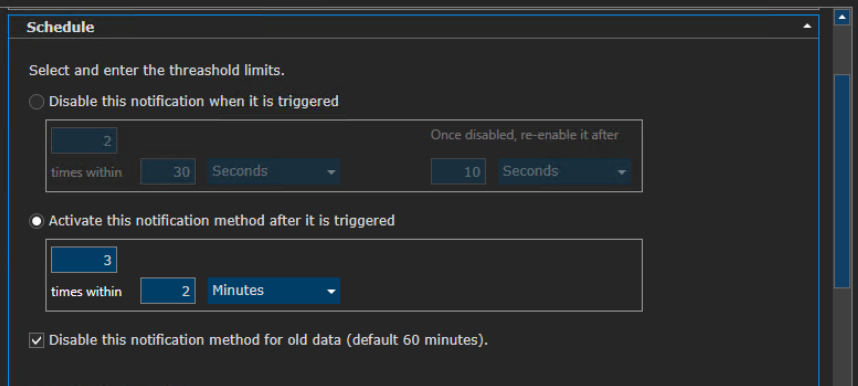Click the scrollbar up arrow button
Image resolution: width=858 pixels, height=386 pixels.
pyautogui.click(x=841, y=17)
